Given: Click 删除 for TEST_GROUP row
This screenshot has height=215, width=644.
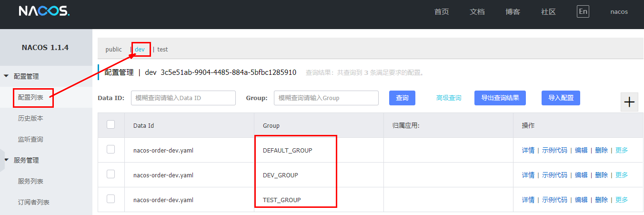Looking at the screenshot, I should coord(602,200).
